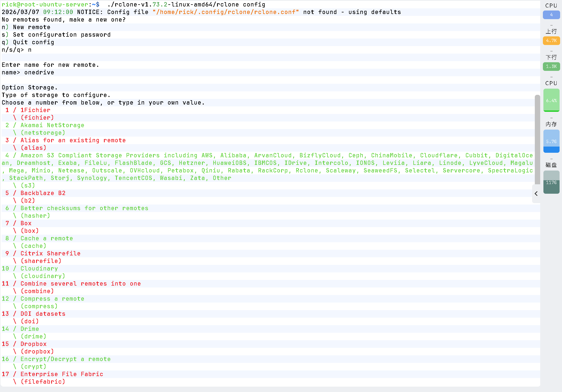Click the CPU usage 6.4% gauge
This screenshot has height=392, width=562.
pos(551,100)
